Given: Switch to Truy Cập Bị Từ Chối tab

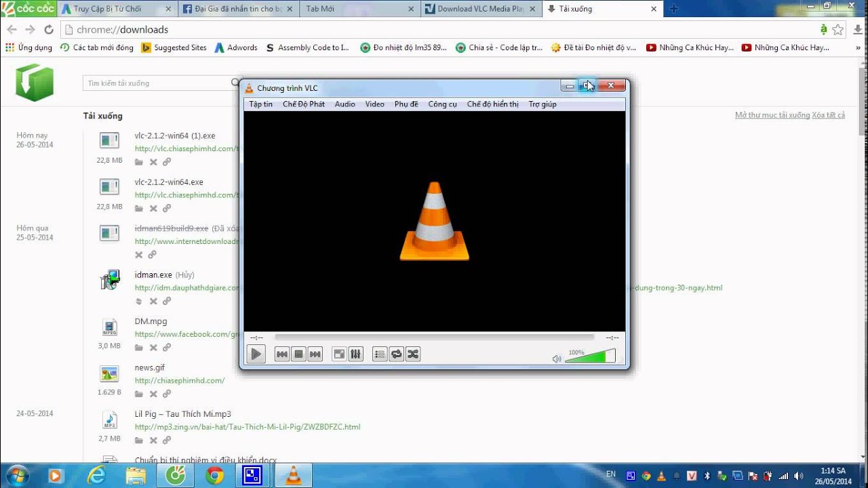Looking at the screenshot, I should [116, 9].
